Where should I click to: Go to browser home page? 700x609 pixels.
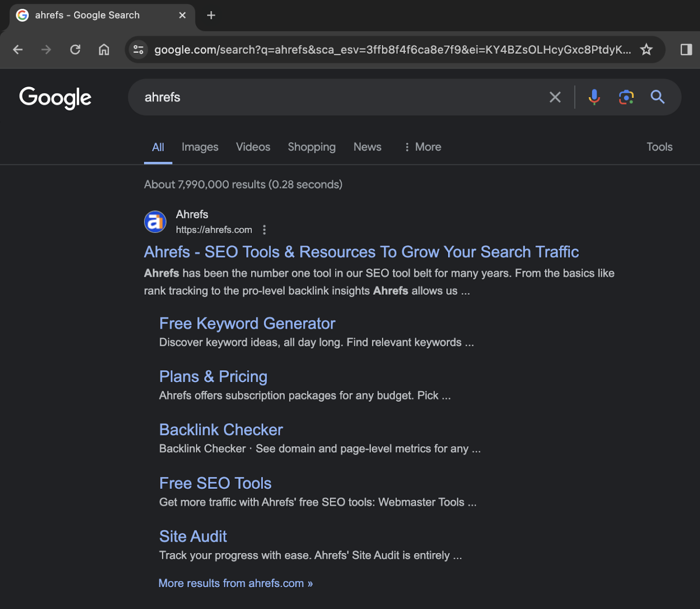103,50
